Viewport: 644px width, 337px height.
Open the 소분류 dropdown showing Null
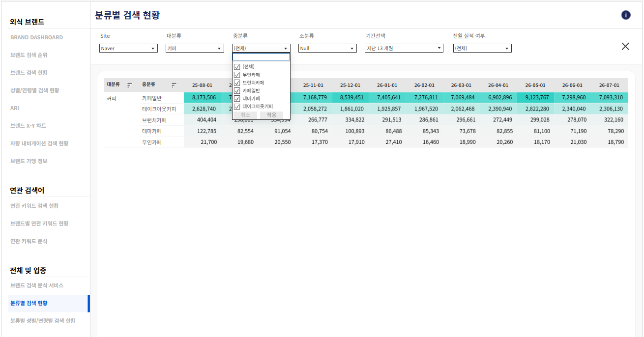click(x=327, y=48)
